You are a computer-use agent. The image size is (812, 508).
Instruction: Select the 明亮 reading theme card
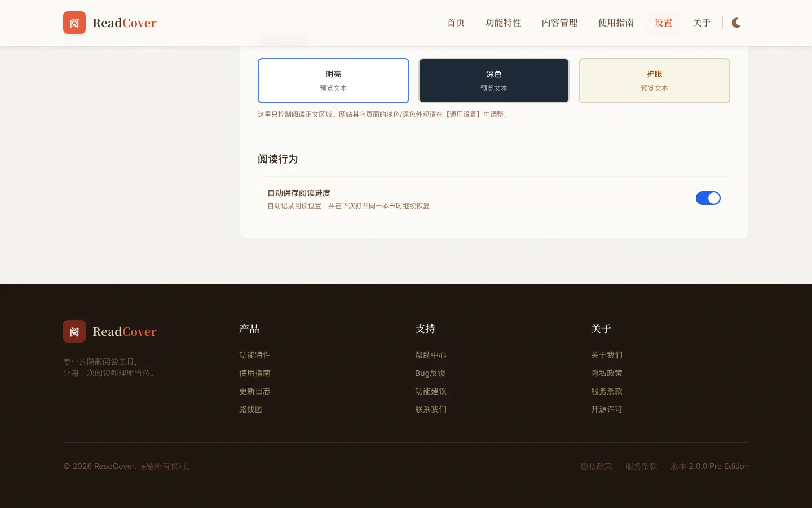(333, 81)
